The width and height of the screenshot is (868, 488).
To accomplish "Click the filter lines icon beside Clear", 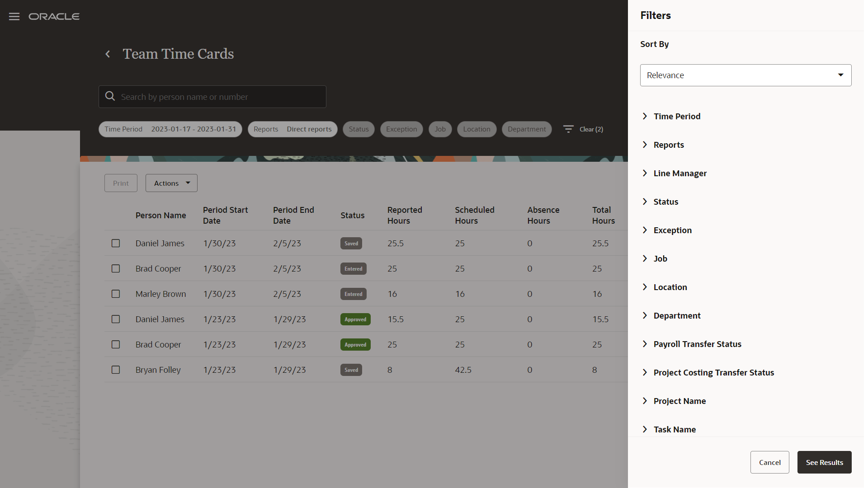I will pos(568,129).
